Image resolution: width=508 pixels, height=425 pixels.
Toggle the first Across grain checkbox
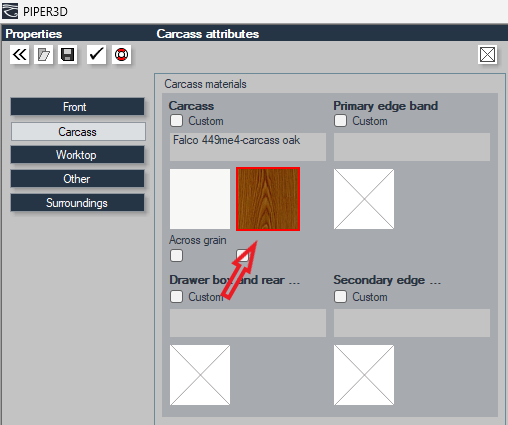tap(176, 256)
